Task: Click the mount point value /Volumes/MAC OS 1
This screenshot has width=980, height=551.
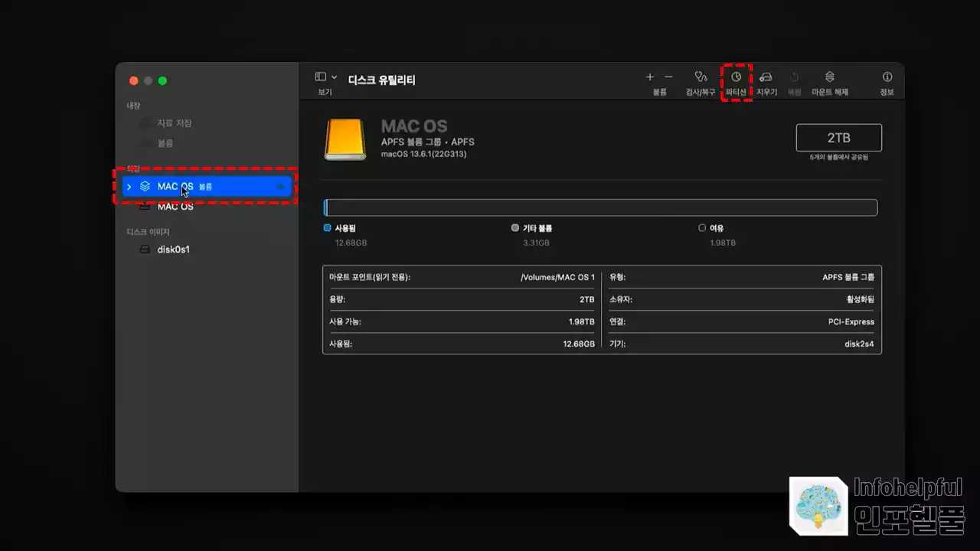Action: click(557, 277)
